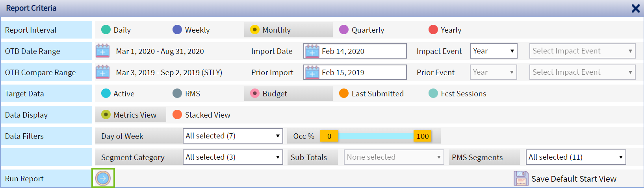Click the Run Report arrow icon
The image size is (644, 188).
click(103, 179)
